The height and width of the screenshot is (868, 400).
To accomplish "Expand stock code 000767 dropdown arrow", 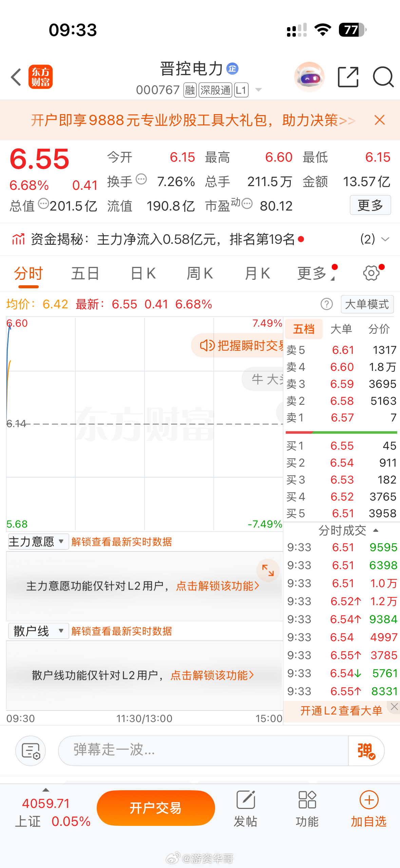I will point(259,90).
